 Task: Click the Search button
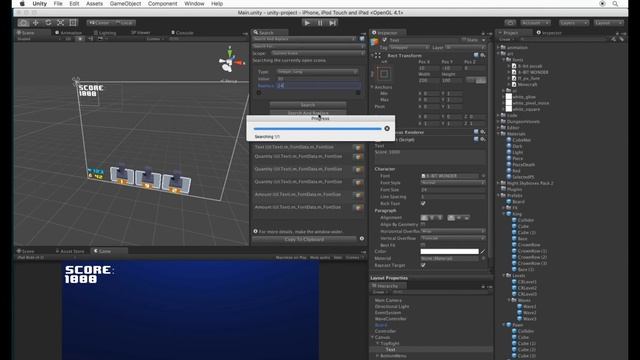(x=308, y=105)
